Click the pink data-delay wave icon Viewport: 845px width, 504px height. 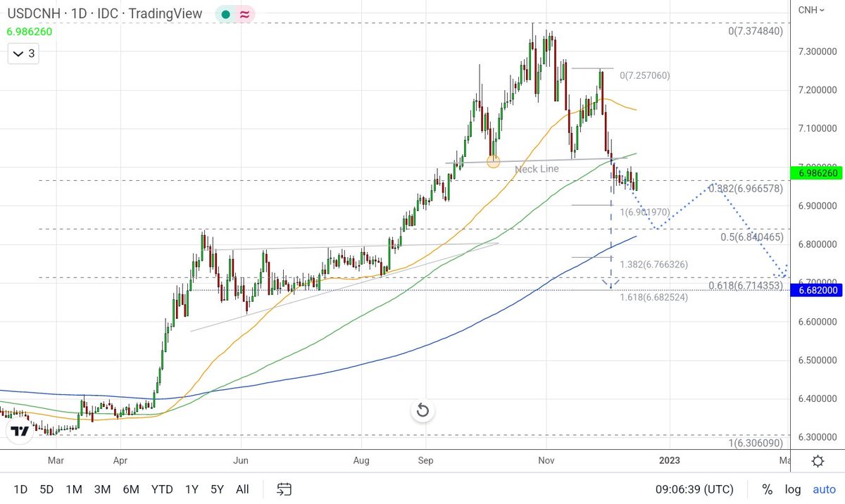point(244,13)
